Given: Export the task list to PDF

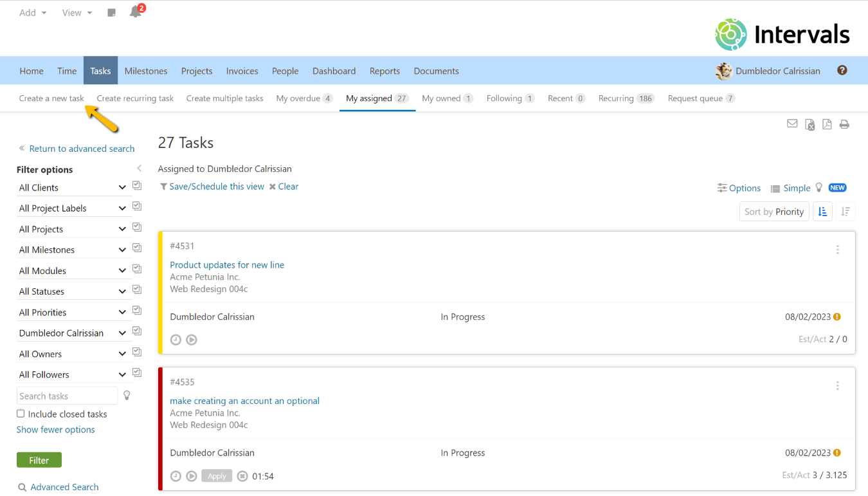Looking at the screenshot, I should click(827, 124).
